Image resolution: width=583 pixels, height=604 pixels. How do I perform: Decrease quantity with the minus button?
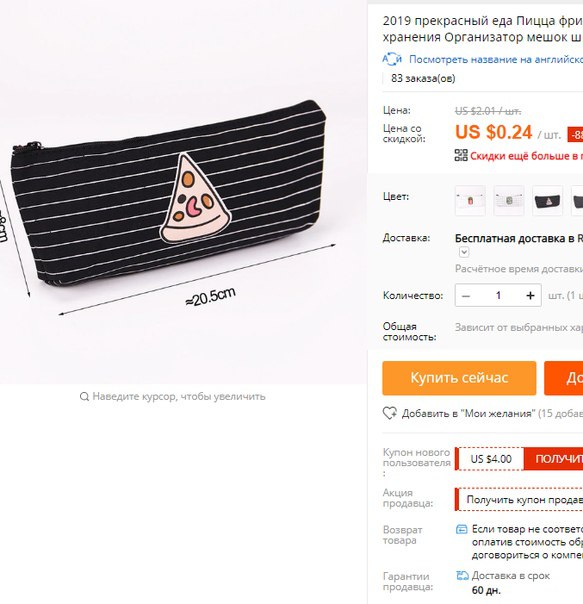click(x=466, y=296)
